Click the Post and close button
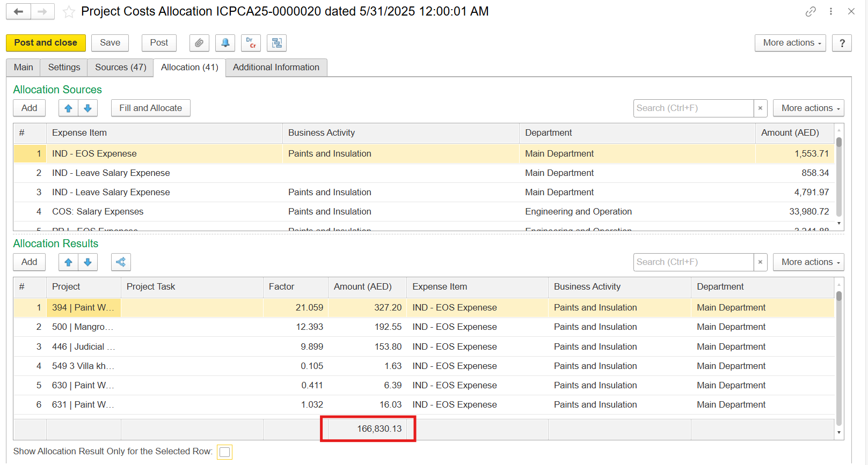The width and height of the screenshot is (868, 465). point(46,43)
